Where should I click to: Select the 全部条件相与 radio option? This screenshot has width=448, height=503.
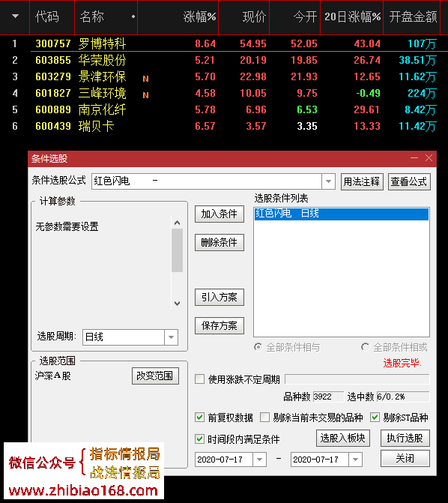(258, 347)
